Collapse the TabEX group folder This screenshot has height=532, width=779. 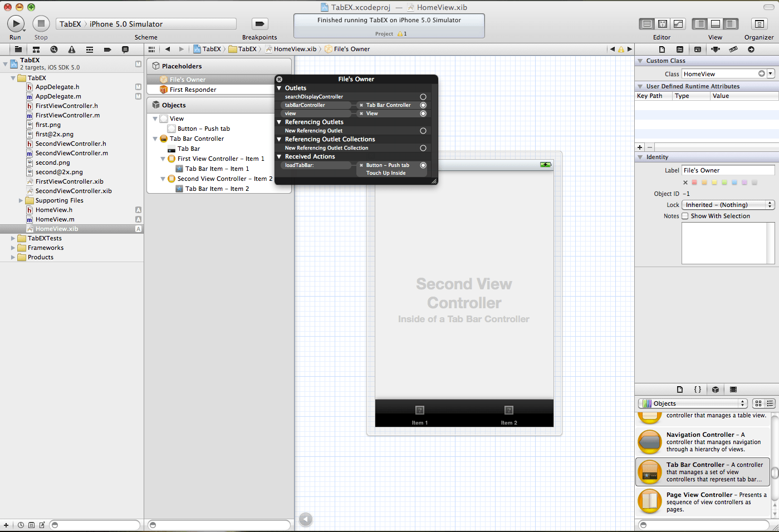[13, 78]
